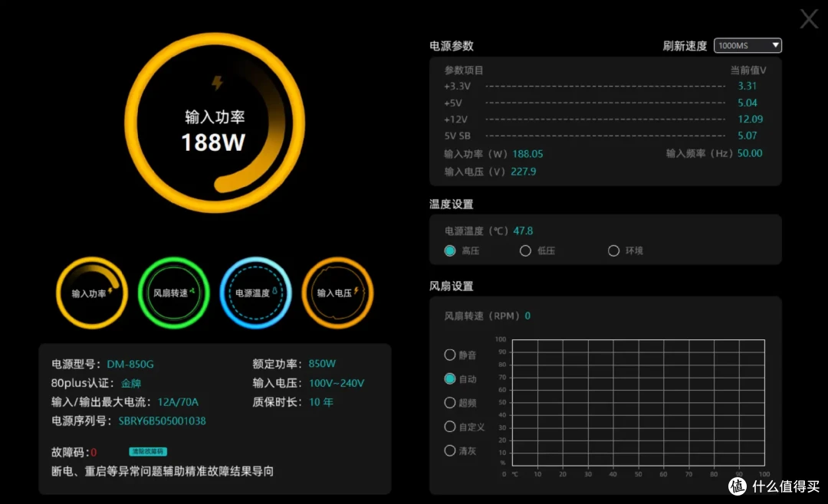Click the input frequency value 50.00
The height and width of the screenshot is (504, 828).
click(750, 153)
